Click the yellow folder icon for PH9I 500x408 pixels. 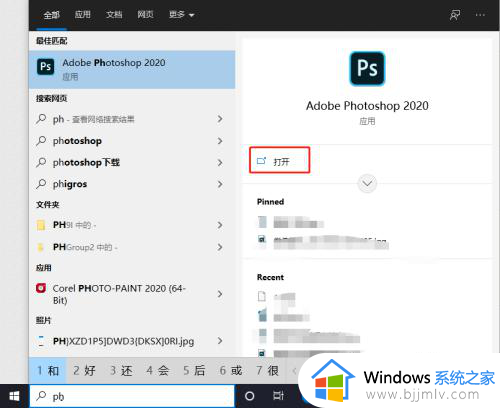coord(41,225)
